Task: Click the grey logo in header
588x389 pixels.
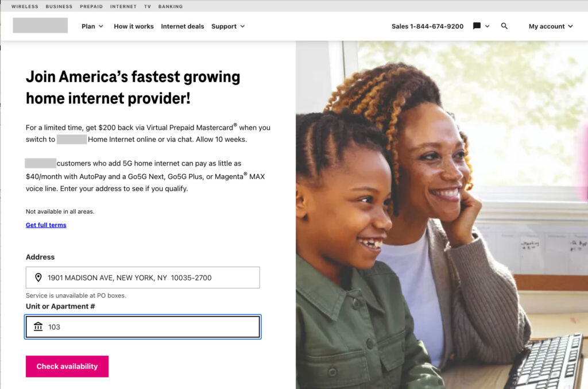Action: pos(40,25)
